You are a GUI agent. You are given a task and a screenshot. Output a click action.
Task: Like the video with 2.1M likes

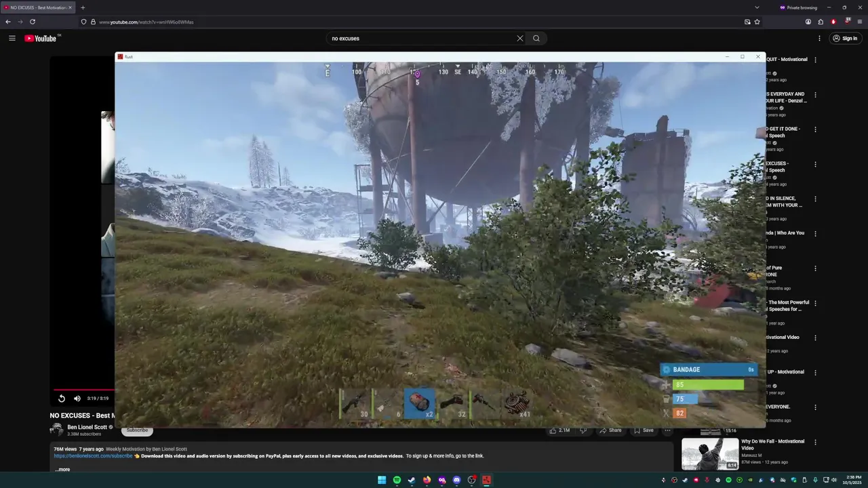click(560, 430)
